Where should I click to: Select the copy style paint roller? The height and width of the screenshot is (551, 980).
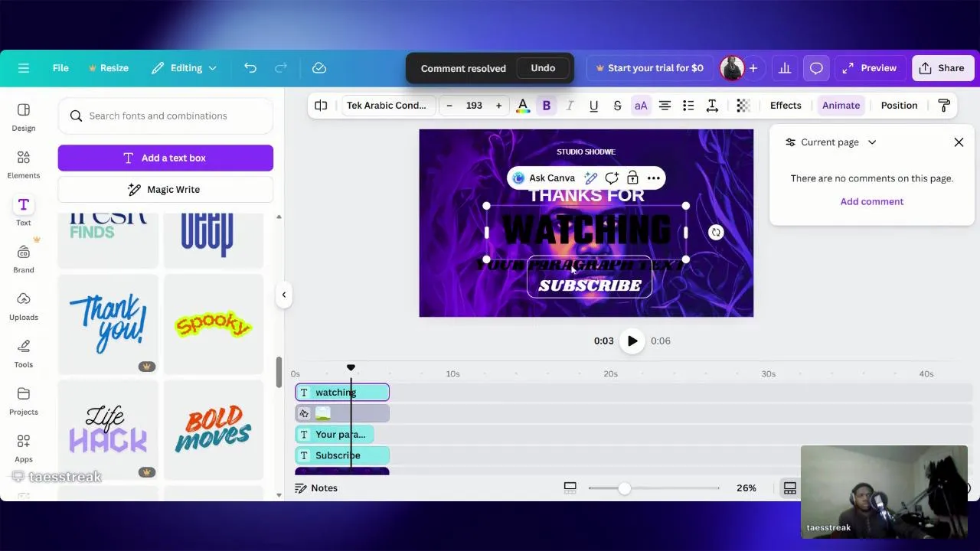pos(943,106)
